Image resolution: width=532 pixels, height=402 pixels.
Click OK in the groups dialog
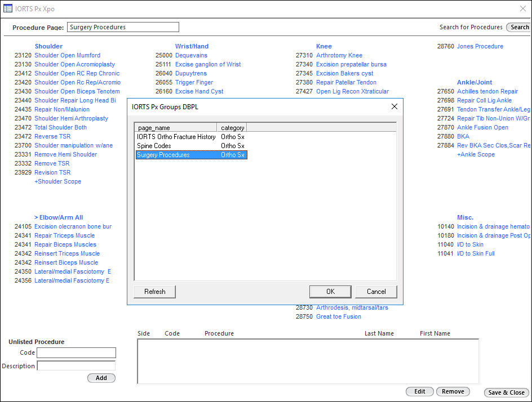330,292
